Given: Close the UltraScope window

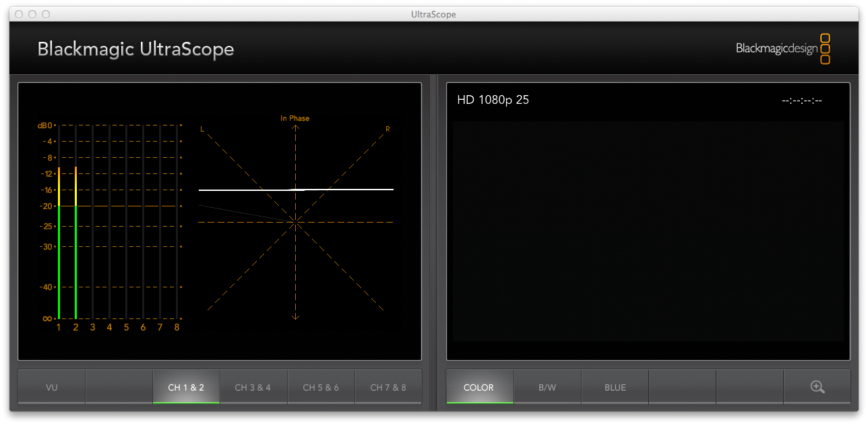Looking at the screenshot, I should tap(19, 14).
